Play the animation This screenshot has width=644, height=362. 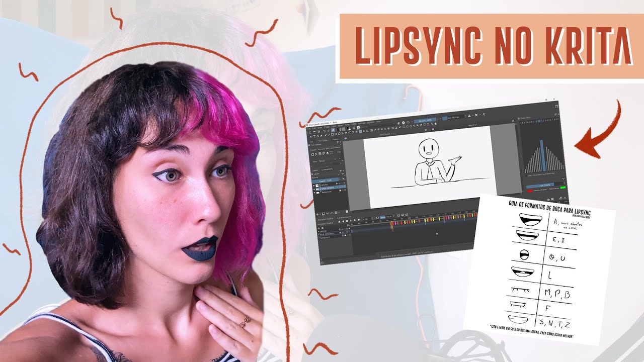click(351, 221)
